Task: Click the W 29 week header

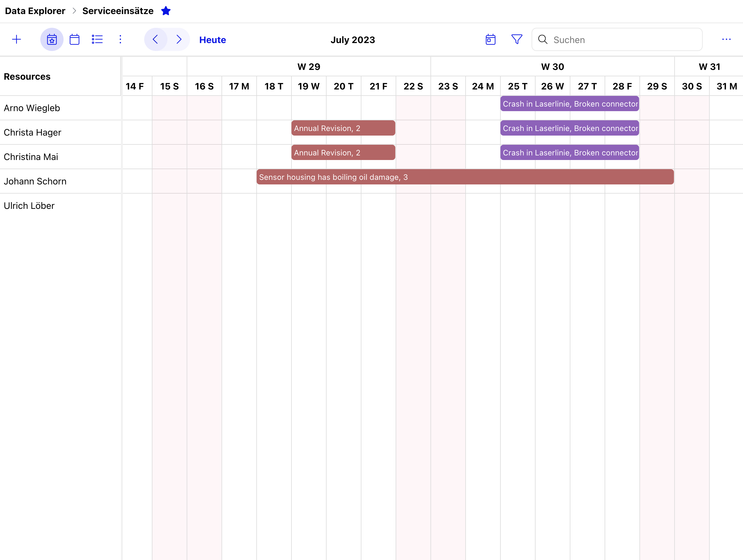Action: point(309,67)
